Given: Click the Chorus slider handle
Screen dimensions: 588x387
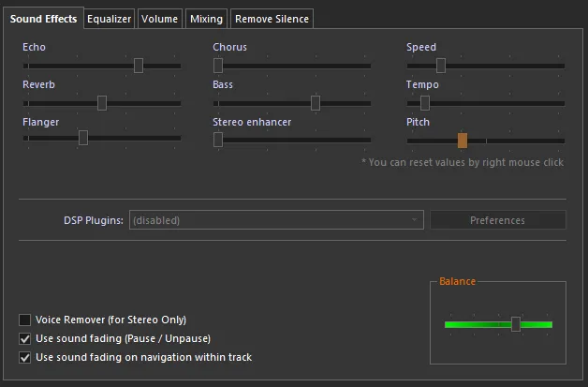Looking at the screenshot, I should click(218, 66).
